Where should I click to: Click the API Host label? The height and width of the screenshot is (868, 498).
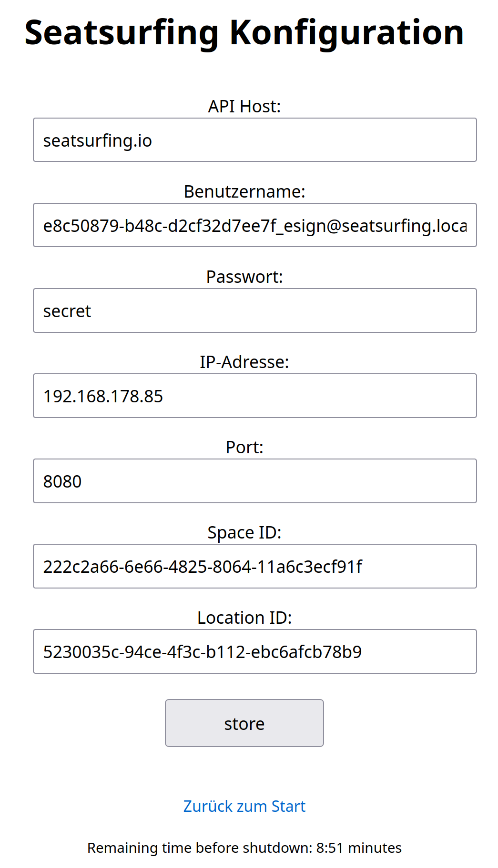tap(244, 107)
